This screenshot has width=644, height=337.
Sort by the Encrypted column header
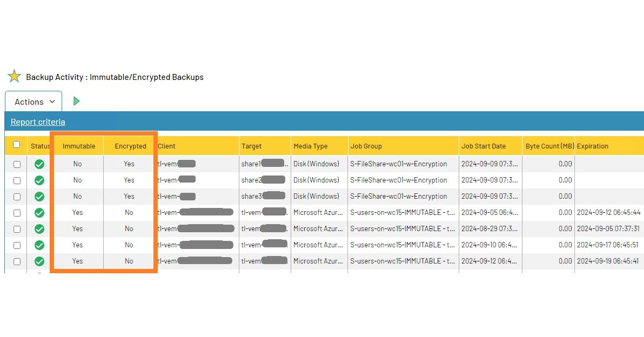click(130, 146)
